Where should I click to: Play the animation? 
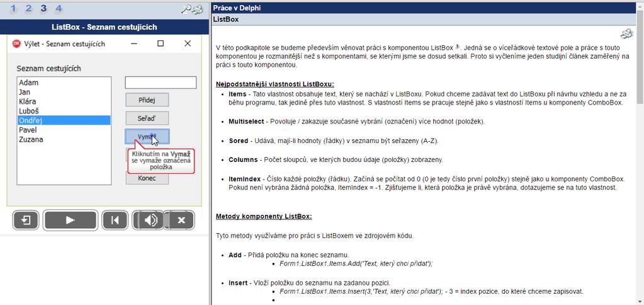point(71,221)
